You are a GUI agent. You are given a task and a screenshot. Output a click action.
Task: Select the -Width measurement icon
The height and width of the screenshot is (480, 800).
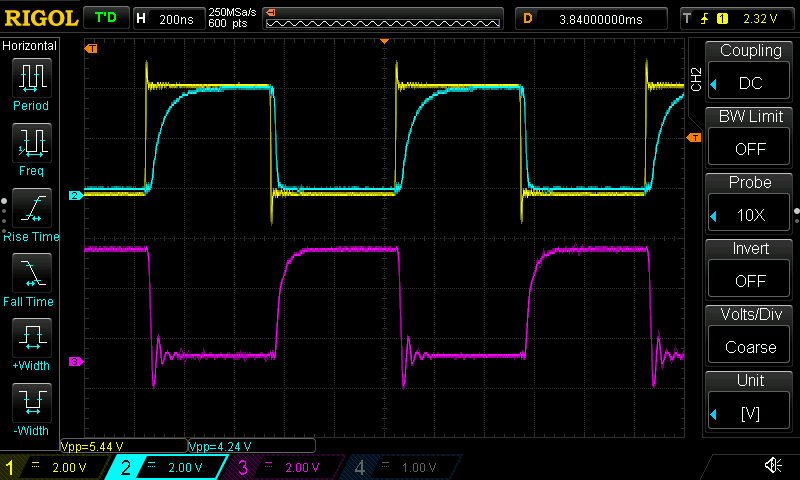(x=31, y=405)
